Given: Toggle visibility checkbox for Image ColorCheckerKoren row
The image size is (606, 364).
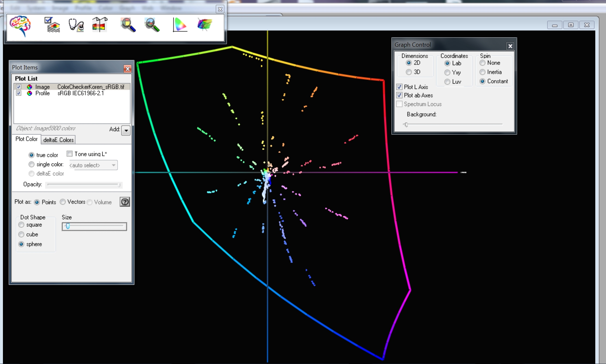Looking at the screenshot, I should coord(19,87).
